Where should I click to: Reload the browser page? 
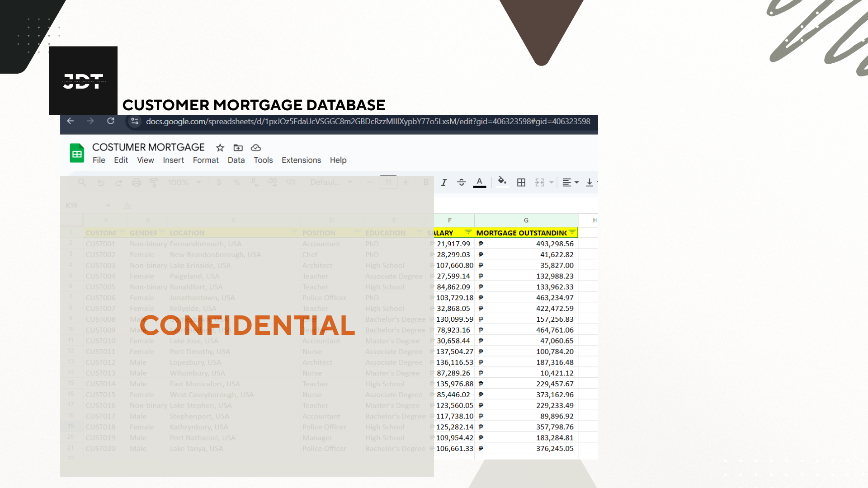[111, 121]
